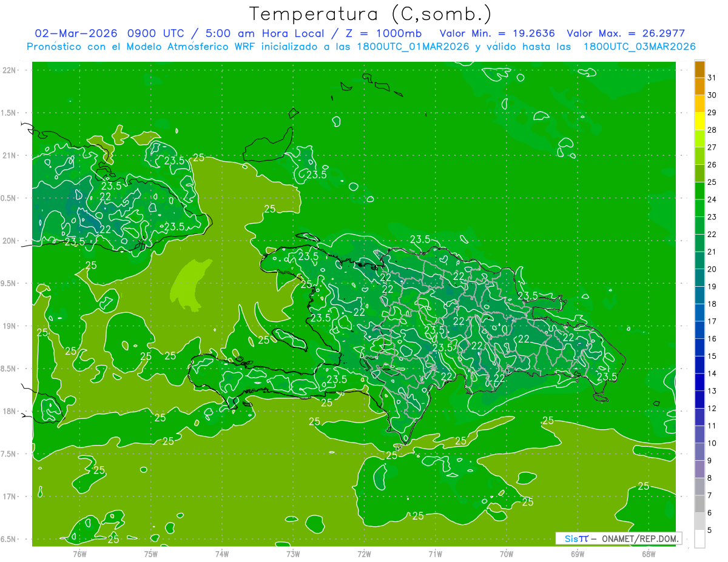The image size is (728, 562).
Task: Click the 'Valor Max. = 26.2977' text
Action: [626, 33]
